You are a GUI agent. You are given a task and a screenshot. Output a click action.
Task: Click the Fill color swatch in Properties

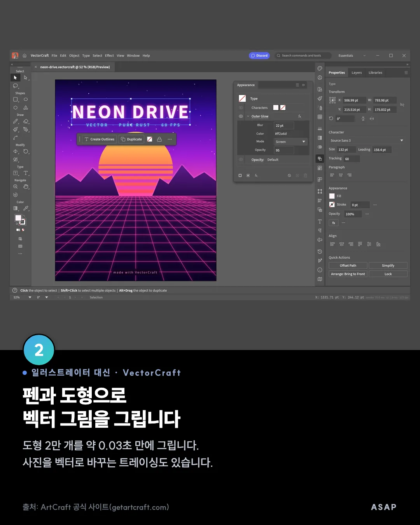click(x=332, y=196)
